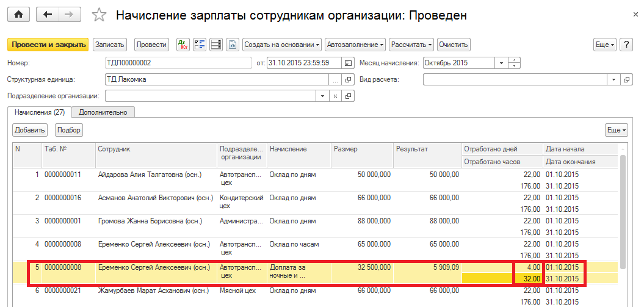Open the table Еще menu
Viewport: 644px width, 307px height.
617,130
